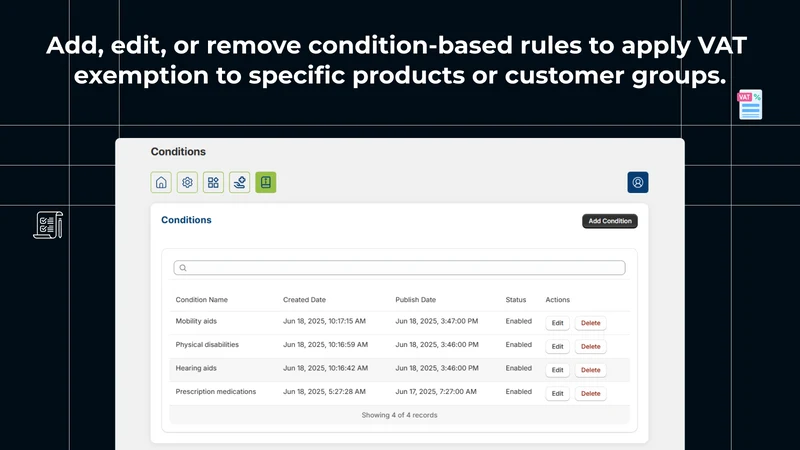Click the Publish Date column header
The width and height of the screenshot is (800, 450).
pos(415,299)
